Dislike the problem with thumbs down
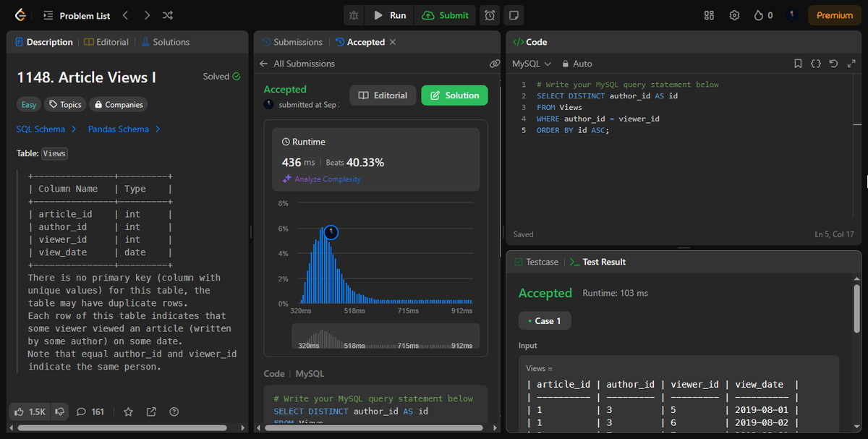Image resolution: width=868 pixels, height=439 pixels. (61, 412)
